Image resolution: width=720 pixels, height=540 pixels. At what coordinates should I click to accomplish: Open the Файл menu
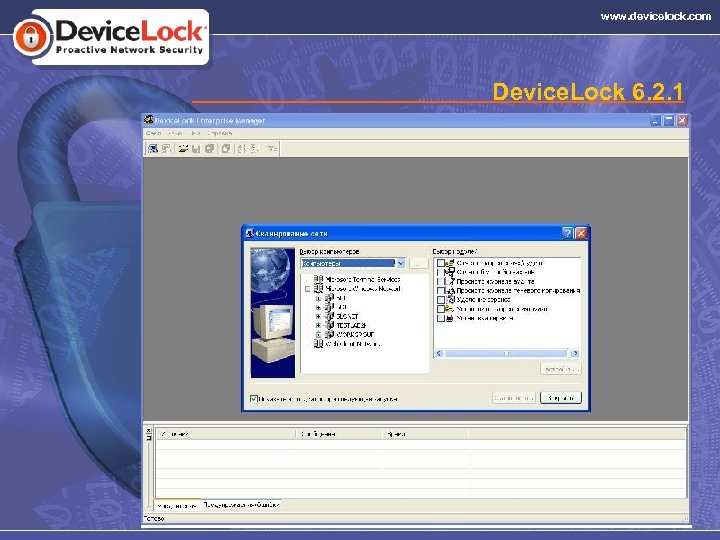[153, 133]
